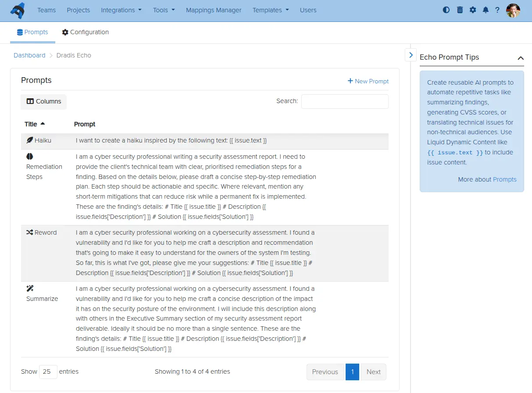Click the brain icon beside Remediation Steps
The width and height of the screenshot is (532, 393).
coord(29,156)
